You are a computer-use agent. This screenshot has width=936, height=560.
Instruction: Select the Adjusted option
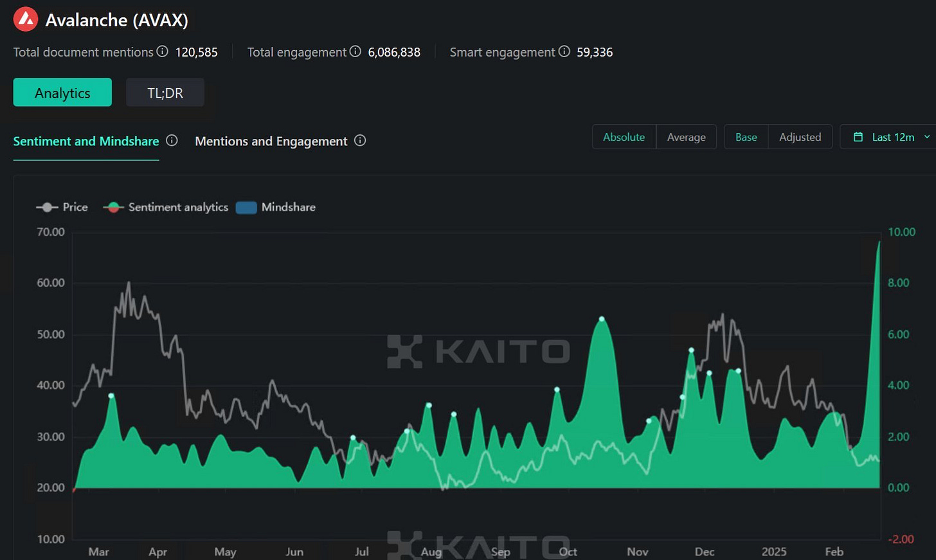800,137
